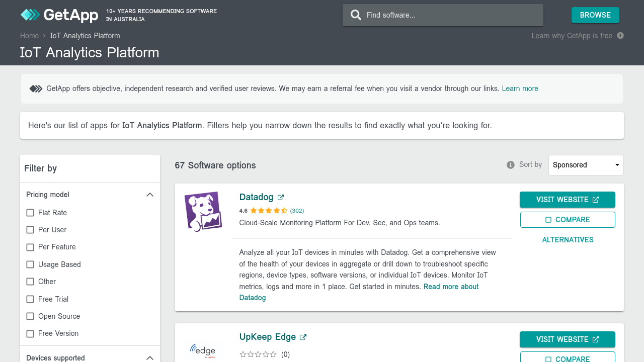Tick the Usage Based checkbox
The height and width of the screenshot is (362, 644).
point(30,264)
